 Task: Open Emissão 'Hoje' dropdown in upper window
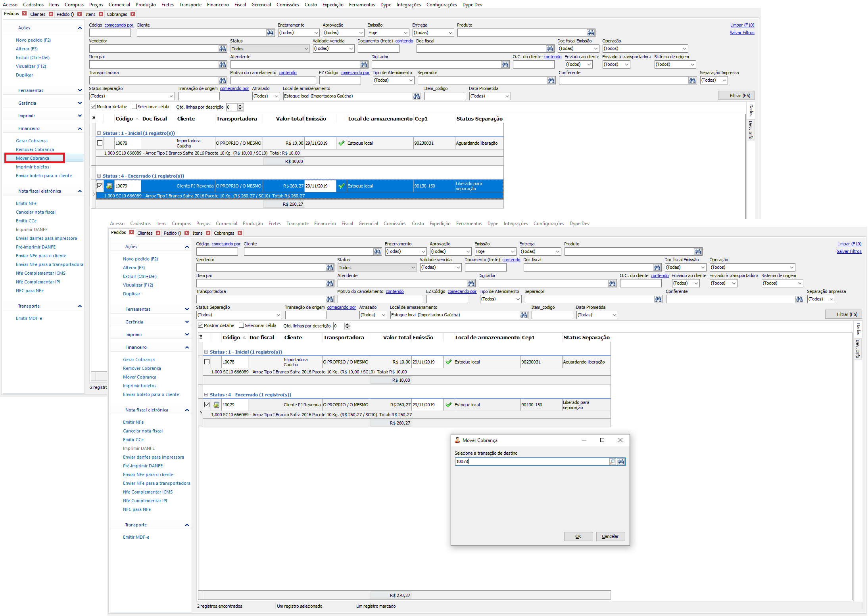click(x=388, y=33)
